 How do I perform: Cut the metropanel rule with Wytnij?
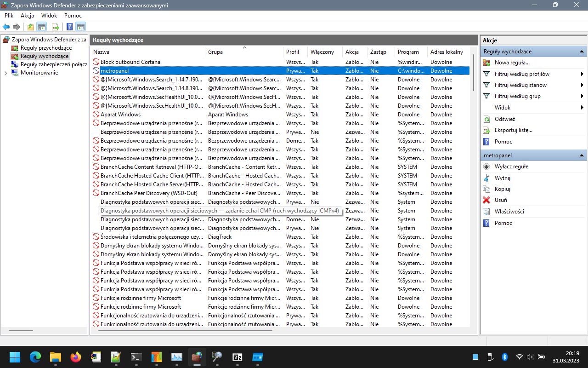pyautogui.click(x=503, y=178)
